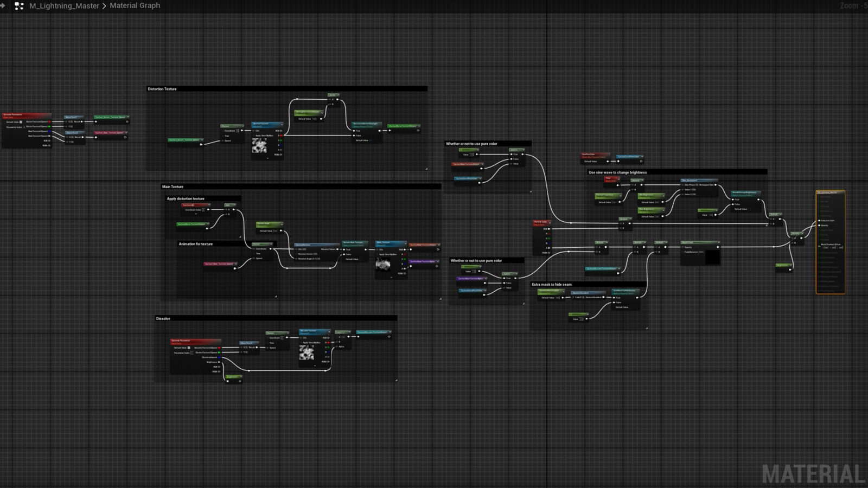
Task: Click the Main_Texture lightning preview thumbnail
Action: (383, 265)
